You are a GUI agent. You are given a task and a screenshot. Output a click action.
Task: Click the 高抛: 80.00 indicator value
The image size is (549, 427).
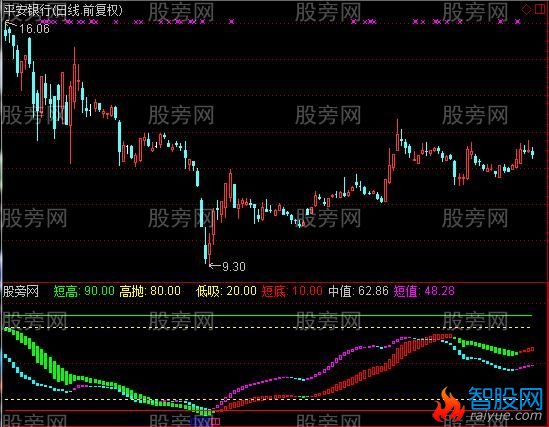[150, 291]
